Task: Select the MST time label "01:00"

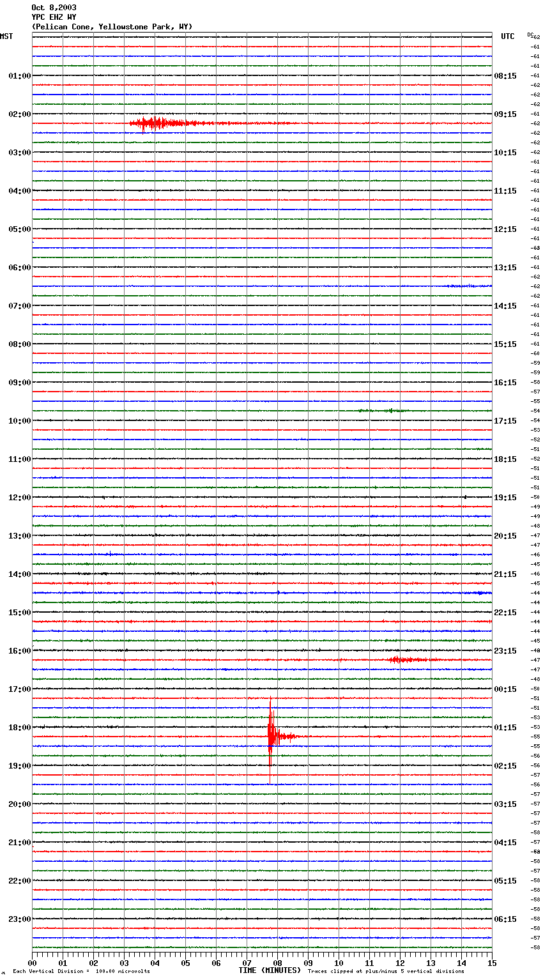Action: 20,76
